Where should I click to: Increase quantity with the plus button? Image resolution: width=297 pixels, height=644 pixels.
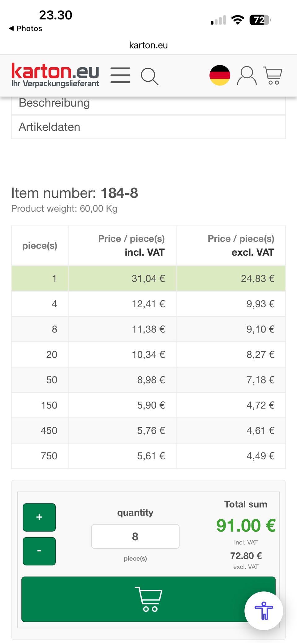pos(39,517)
